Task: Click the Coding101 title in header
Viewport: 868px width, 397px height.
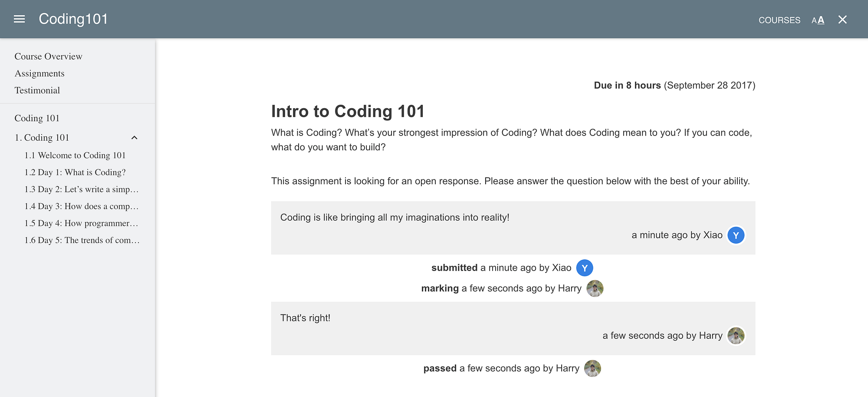Action: [73, 19]
